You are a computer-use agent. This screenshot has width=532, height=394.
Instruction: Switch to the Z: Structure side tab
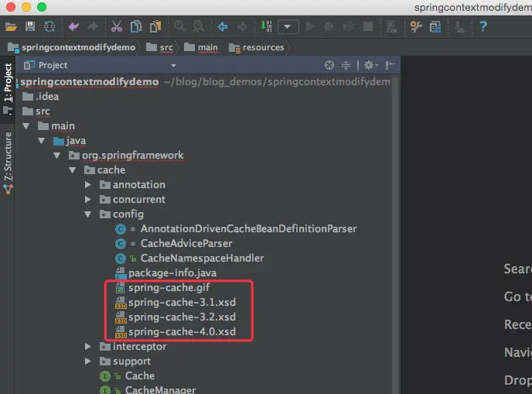[x=8, y=163]
